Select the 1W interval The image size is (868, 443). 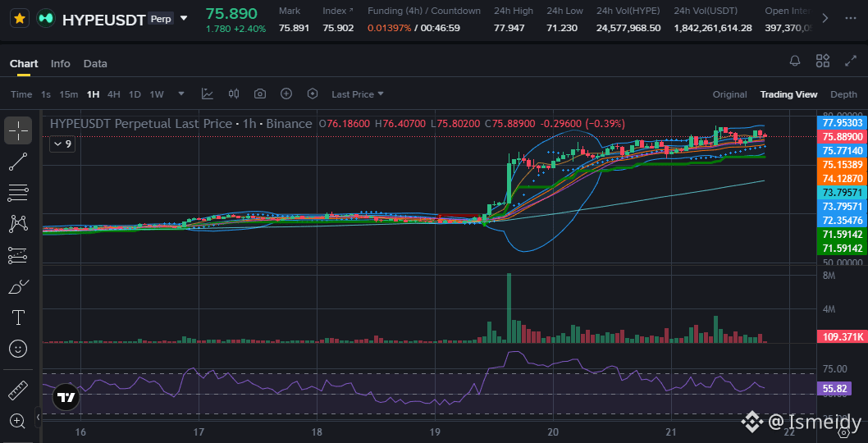pyautogui.click(x=157, y=94)
